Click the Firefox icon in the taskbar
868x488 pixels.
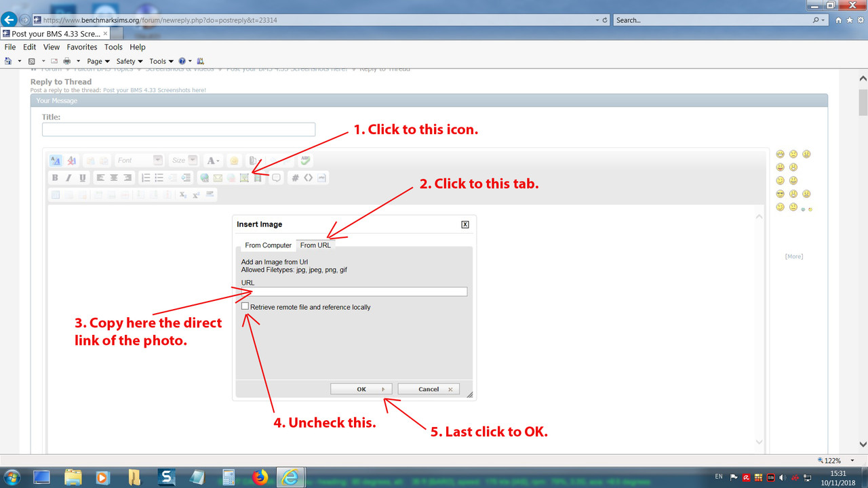tap(260, 476)
